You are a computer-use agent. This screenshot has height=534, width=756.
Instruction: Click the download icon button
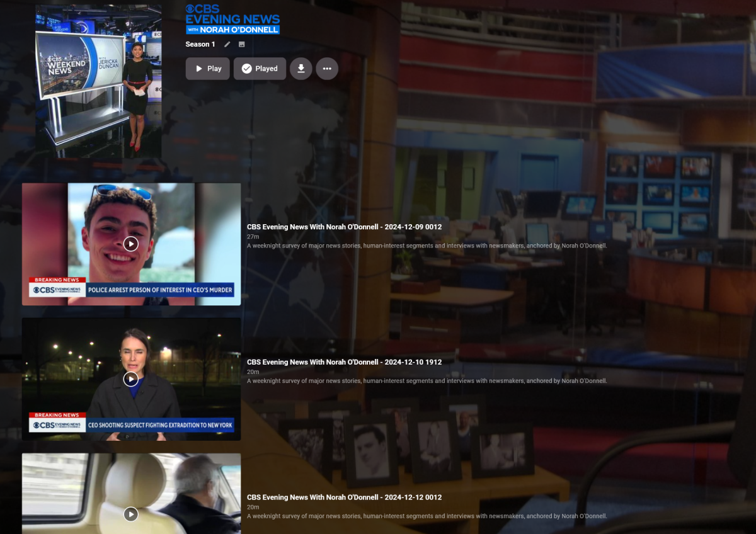click(x=301, y=69)
